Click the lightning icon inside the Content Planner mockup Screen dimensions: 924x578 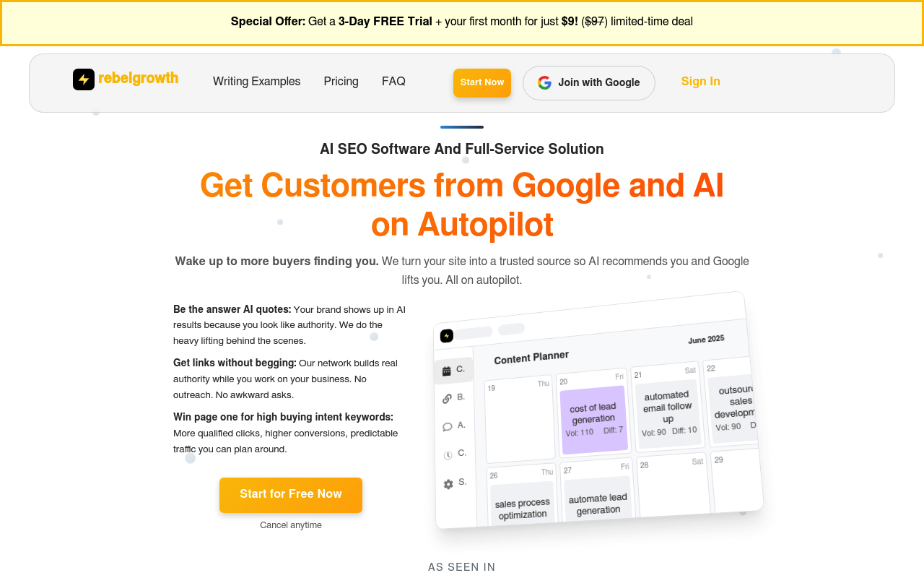click(448, 335)
